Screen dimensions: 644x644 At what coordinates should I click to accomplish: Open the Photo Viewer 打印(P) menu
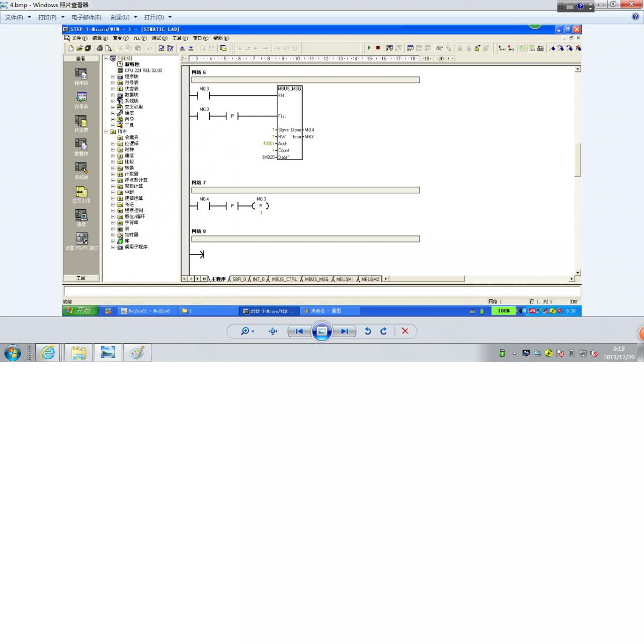(51, 17)
